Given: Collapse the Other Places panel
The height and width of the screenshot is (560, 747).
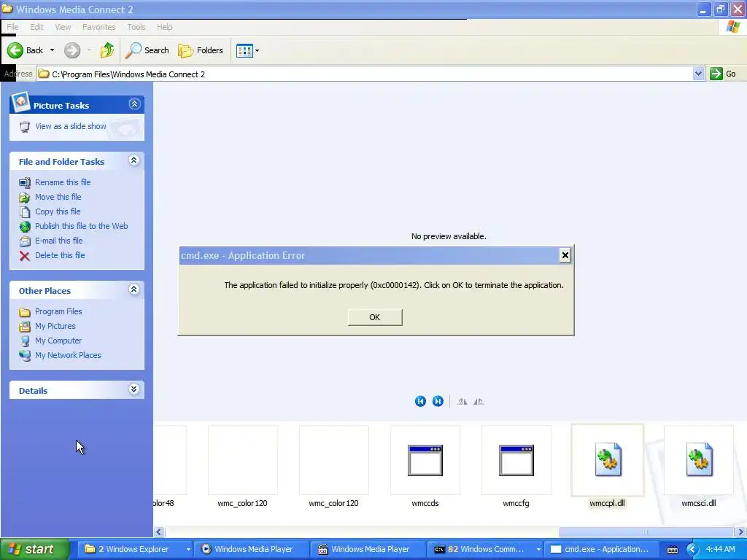Looking at the screenshot, I should pyautogui.click(x=134, y=289).
